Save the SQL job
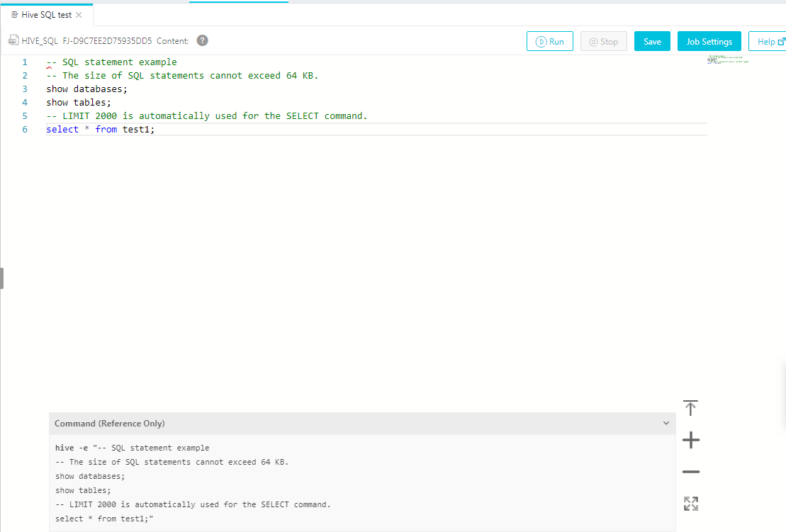The width and height of the screenshot is (786, 532). (652, 42)
